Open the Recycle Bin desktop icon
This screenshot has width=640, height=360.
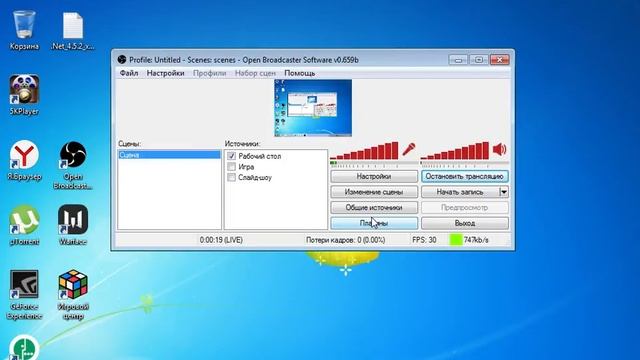[x=24, y=30]
